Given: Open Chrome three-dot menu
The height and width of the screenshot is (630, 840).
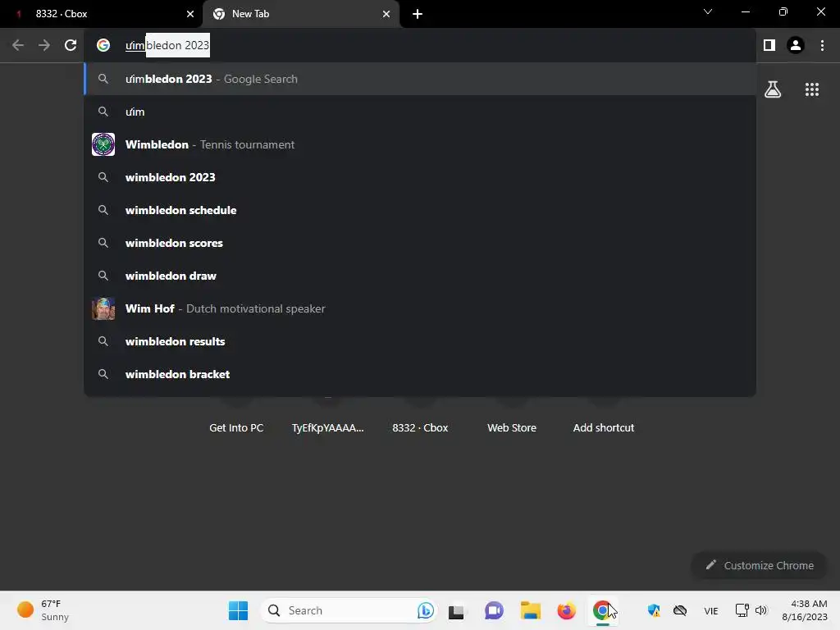Looking at the screenshot, I should tap(822, 45).
